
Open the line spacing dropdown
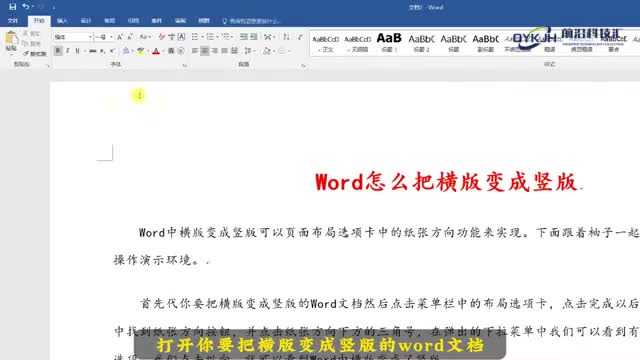pos(249,51)
